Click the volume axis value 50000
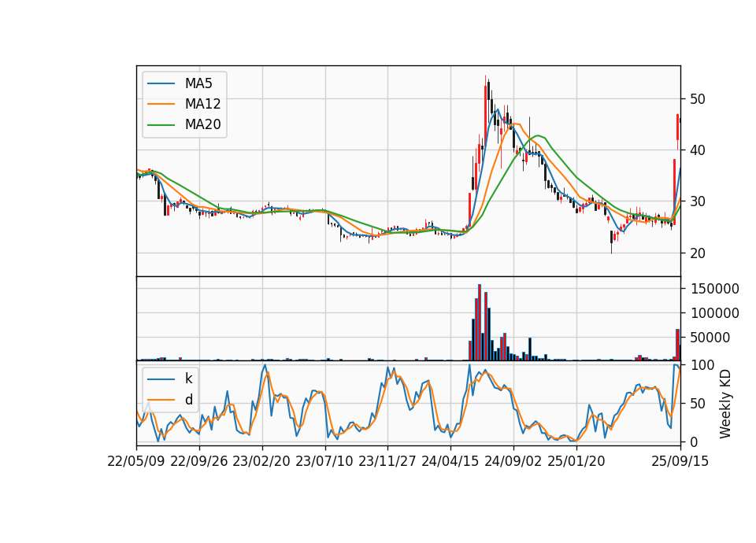The width and height of the screenshot is (756, 543). 710,338
